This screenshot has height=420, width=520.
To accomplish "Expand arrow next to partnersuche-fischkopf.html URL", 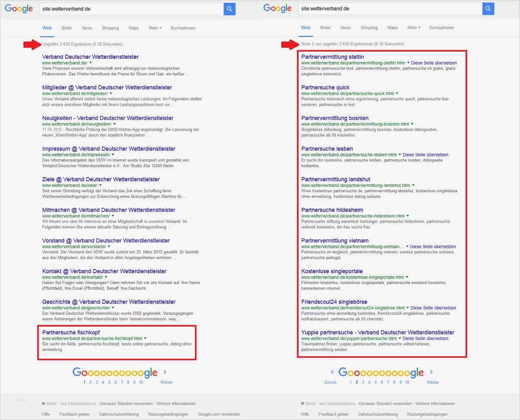I will 145,338.
